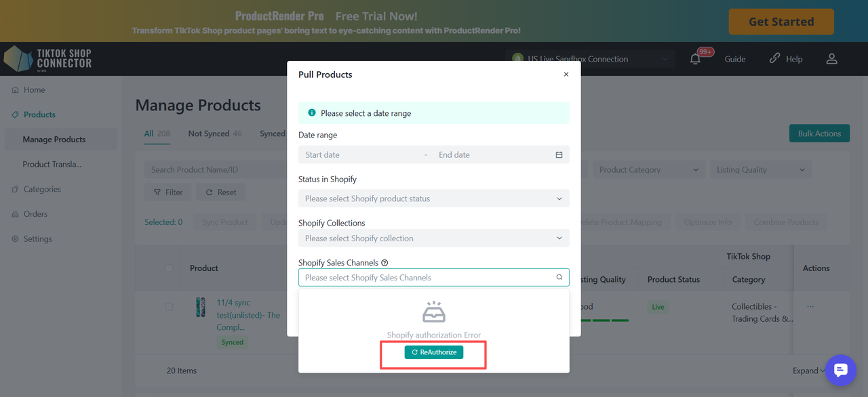Click the Shopify Sales Channels help icon
Viewport: 868px width, 397px height.
point(384,263)
